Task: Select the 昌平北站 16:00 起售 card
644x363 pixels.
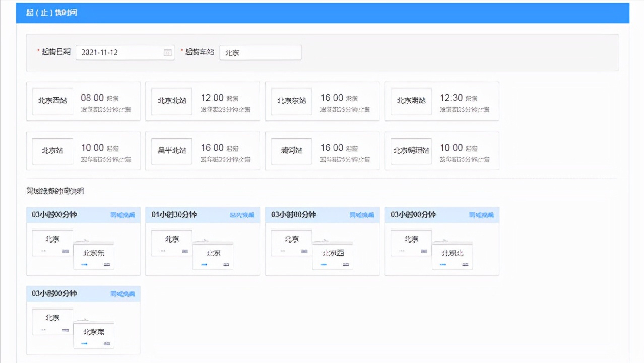Action: click(x=203, y=150)
